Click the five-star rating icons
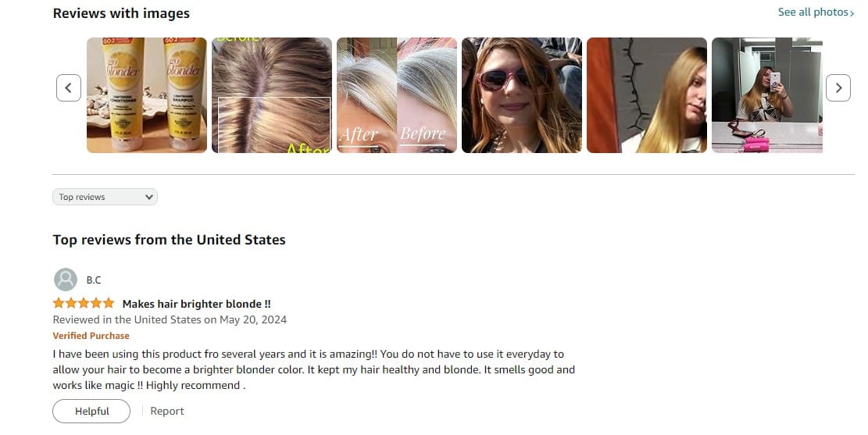 [x=84, y=303]
